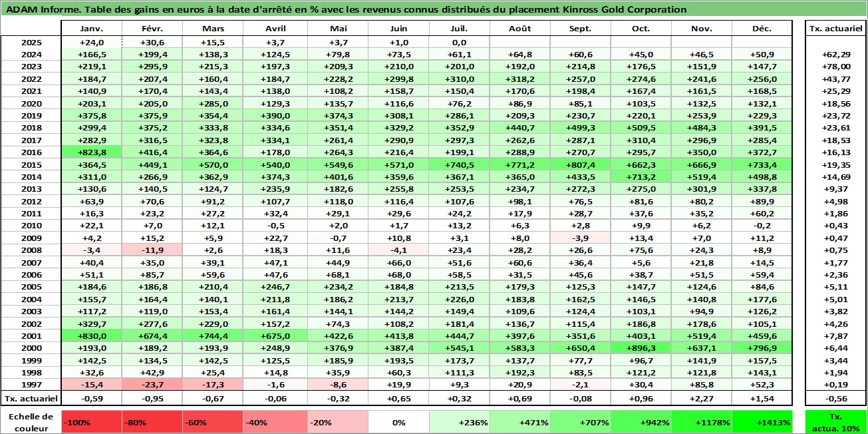The image size is (868, 434).
Task: Click the Déc. column header
Action: (762, 29)
